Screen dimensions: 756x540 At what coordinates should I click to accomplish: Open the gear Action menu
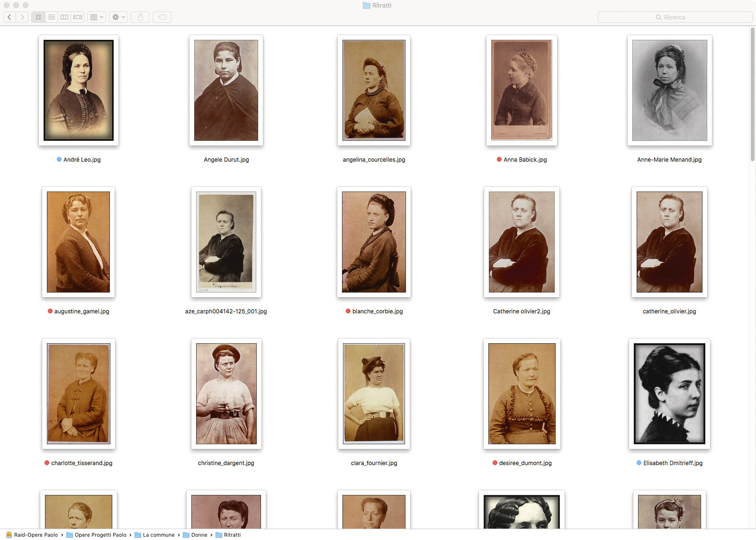[117, 17]
